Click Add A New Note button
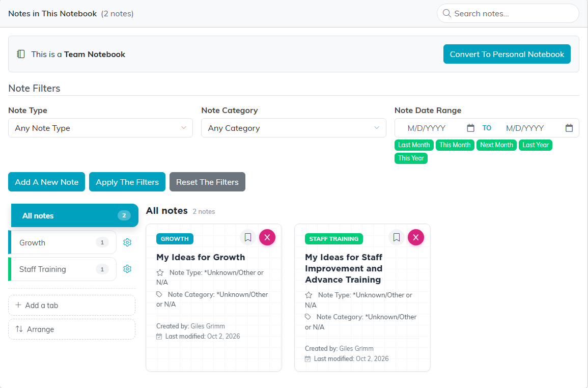The width and height of the screenshot is (588, 388). (46, 182)
